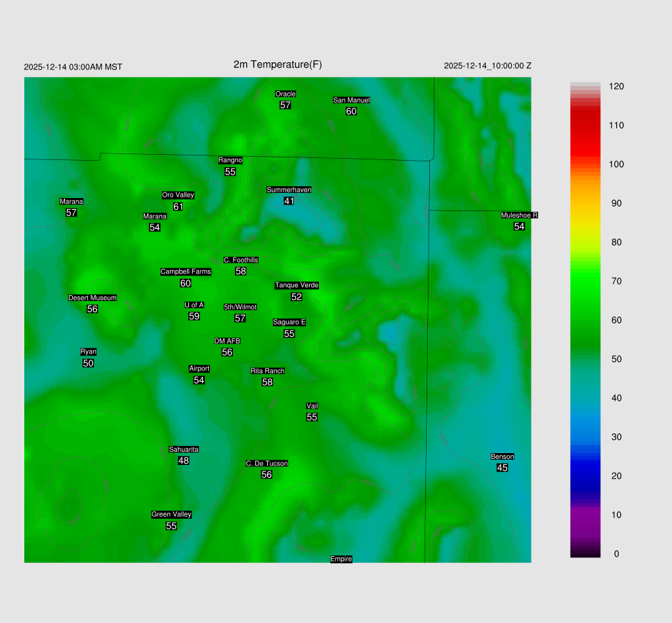Select the Campbell Farms station label

(x=186, y=271)
